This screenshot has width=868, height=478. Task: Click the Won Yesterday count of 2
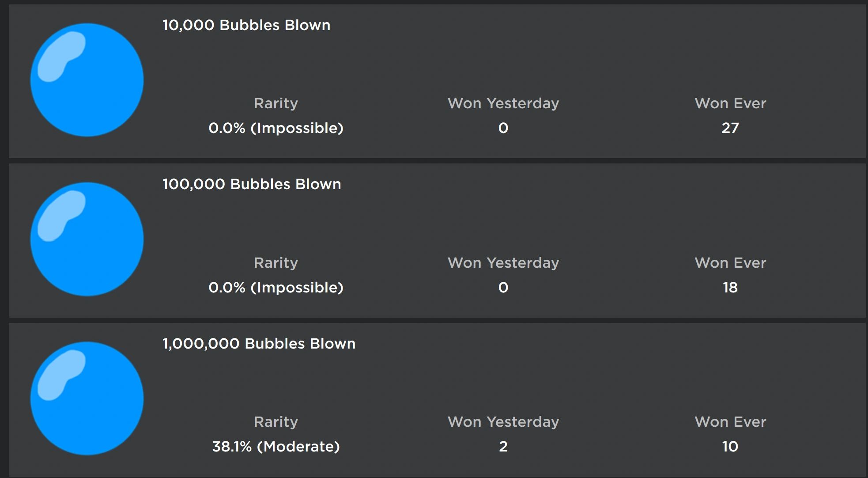coord(503,447)
